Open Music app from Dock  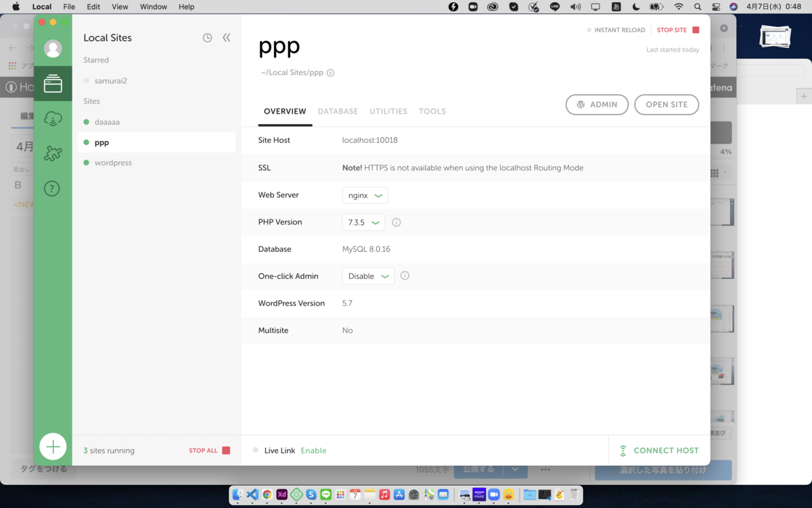click(x=384, y=495)
